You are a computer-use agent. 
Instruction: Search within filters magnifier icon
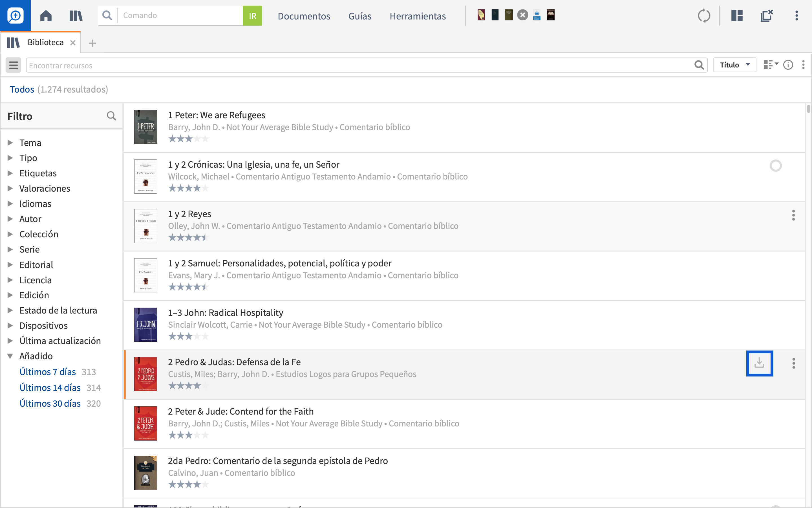(111, 116)
